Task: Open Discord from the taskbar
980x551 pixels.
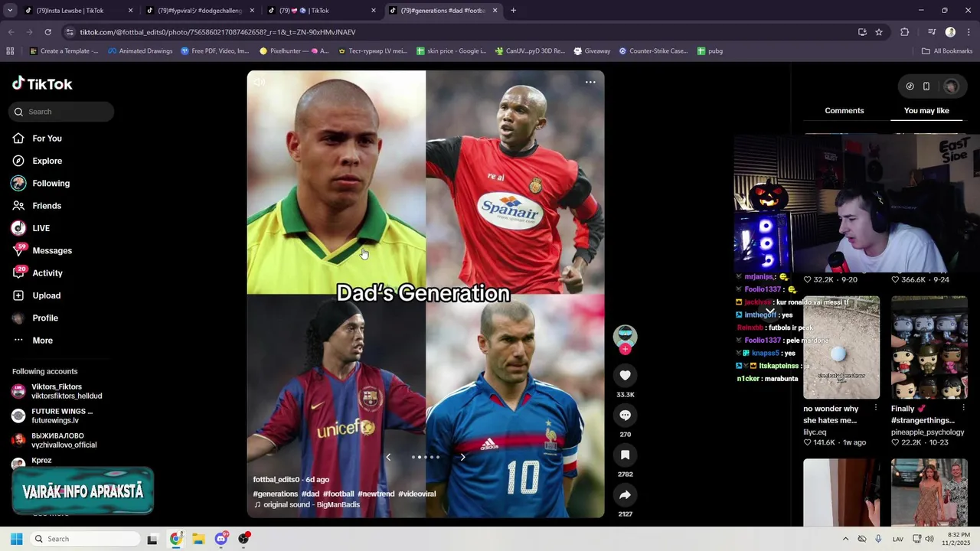Action: tap(221, 539)
